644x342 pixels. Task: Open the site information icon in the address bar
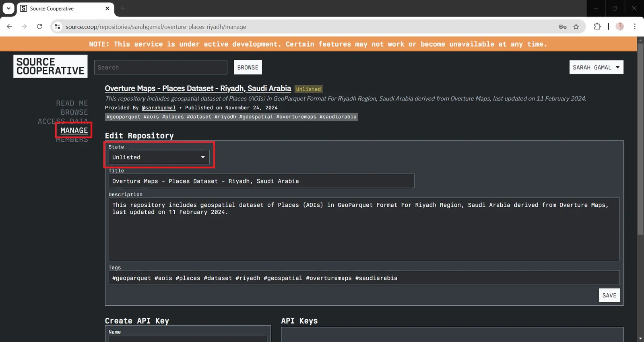[x=58, y=27]
